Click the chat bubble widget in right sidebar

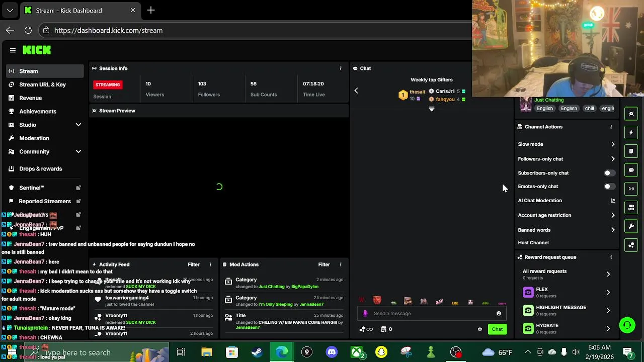click(631, 170)
